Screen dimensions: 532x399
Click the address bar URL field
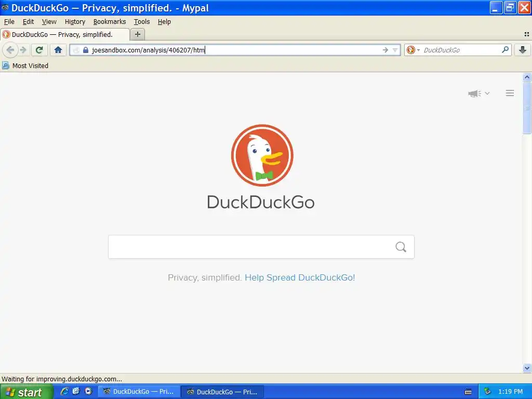[234, 50]
